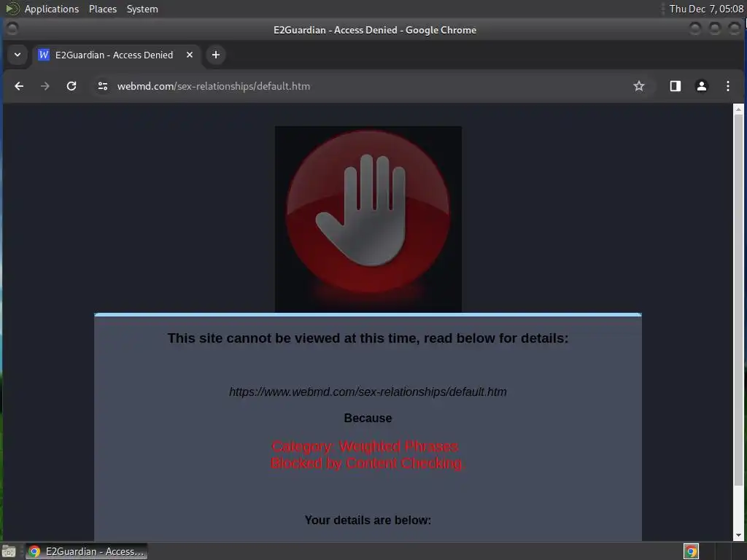Open the Places menu
The image size is (747, 560).
(103, 9)
